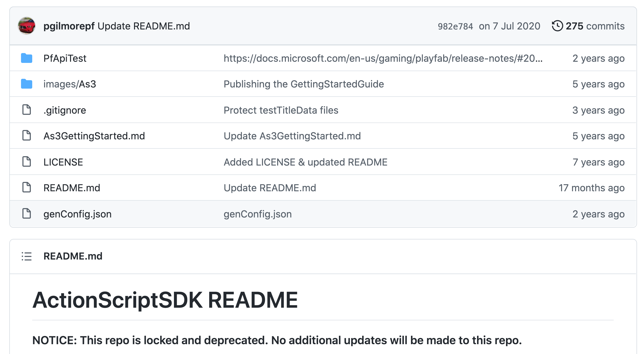
Task: Click the PfApiTest folder icon
Action: pyautogui.click(x=27, y=58)
